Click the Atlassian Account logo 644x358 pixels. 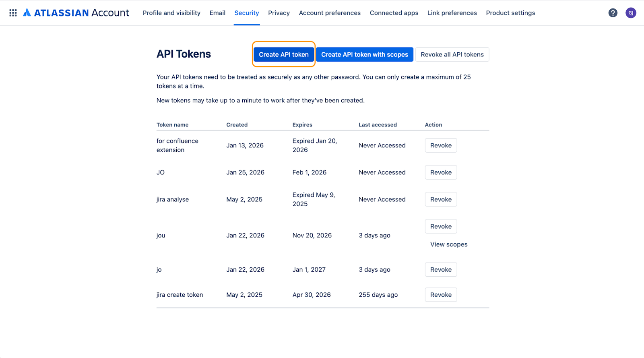pyautogui.click(x=76, y=13)
